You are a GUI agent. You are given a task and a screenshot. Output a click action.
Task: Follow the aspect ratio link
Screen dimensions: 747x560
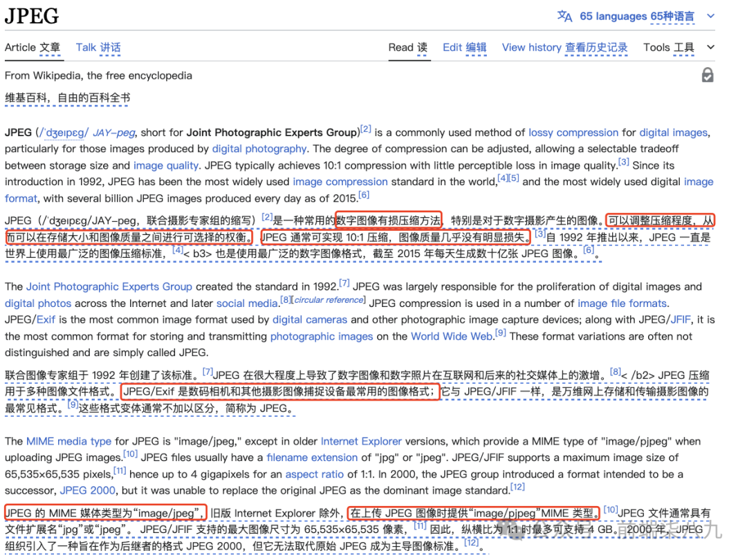click(315, 474)
